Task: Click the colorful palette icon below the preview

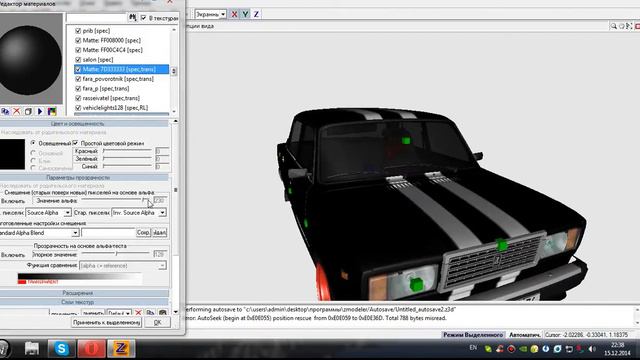Action: pos(52,111)
